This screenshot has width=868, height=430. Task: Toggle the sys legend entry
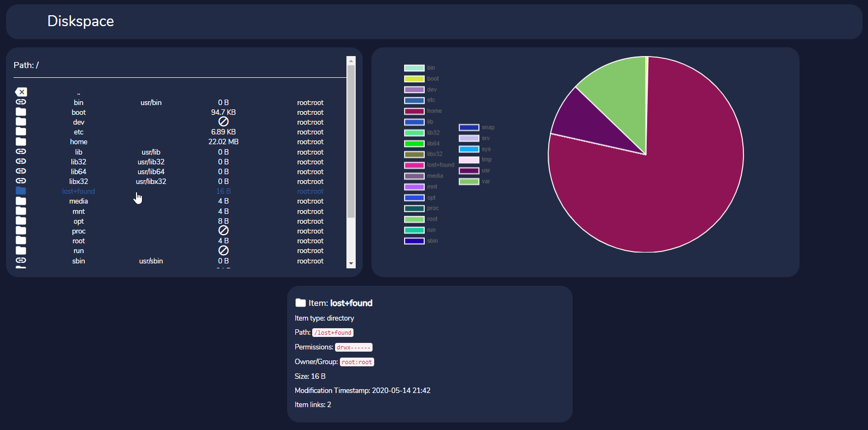pos(474,149)
